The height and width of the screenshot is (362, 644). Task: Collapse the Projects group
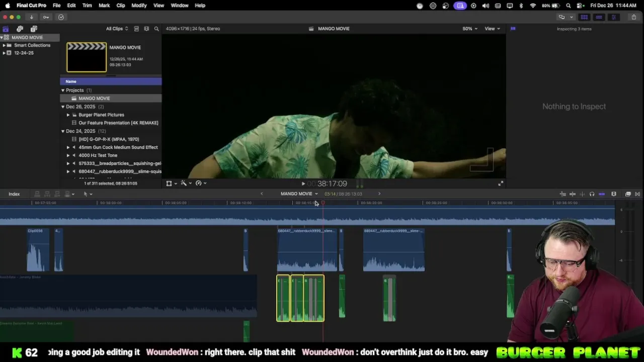63,90
